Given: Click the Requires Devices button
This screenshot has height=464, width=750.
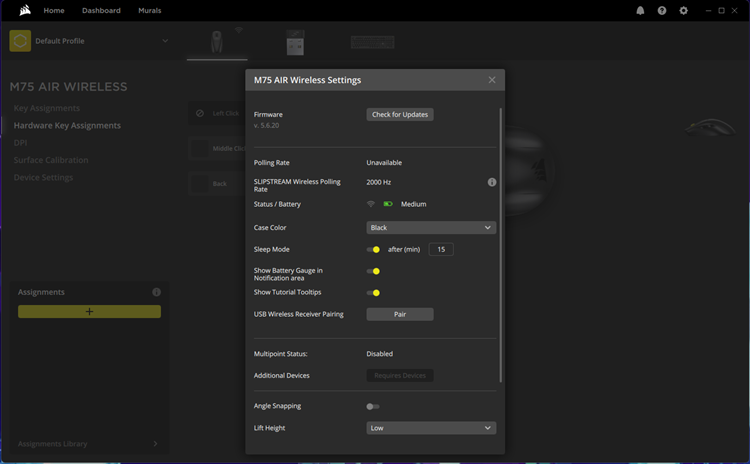Looking at the screenshot, I should coord(400,376).
